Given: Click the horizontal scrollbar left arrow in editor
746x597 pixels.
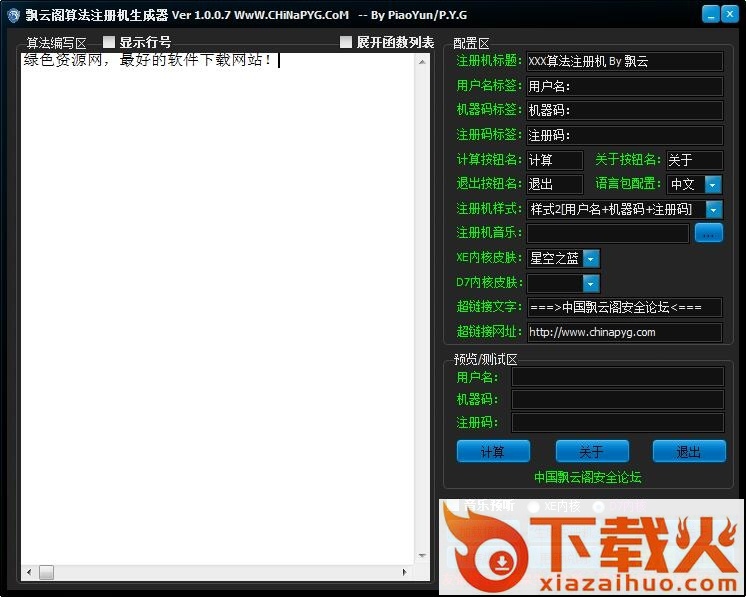Looking at the screenshot, I should point(28,573).
